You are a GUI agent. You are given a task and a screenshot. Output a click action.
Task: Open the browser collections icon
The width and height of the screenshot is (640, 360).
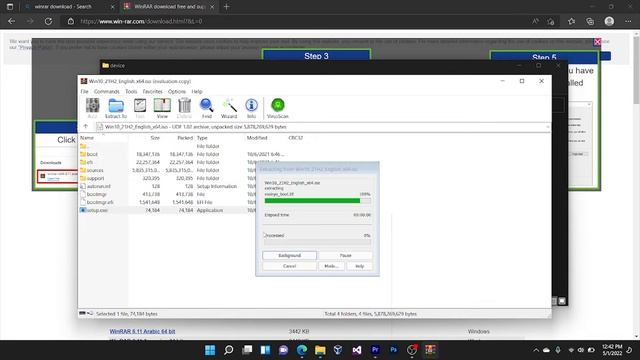[x=590, y=21]
